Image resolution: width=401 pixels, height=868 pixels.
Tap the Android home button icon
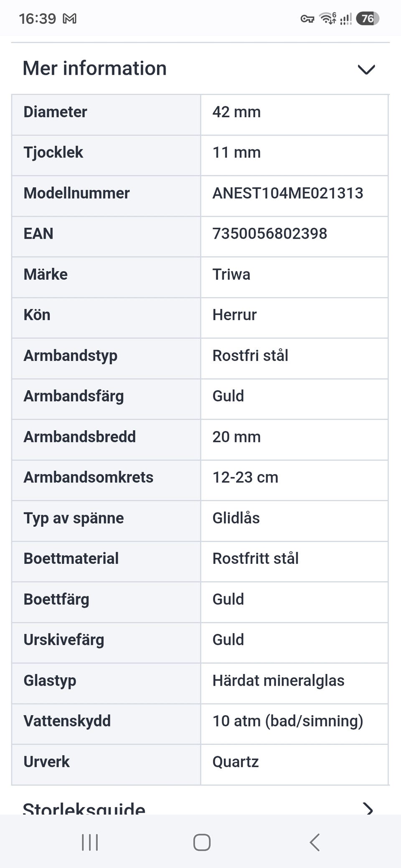pos(202,842)
